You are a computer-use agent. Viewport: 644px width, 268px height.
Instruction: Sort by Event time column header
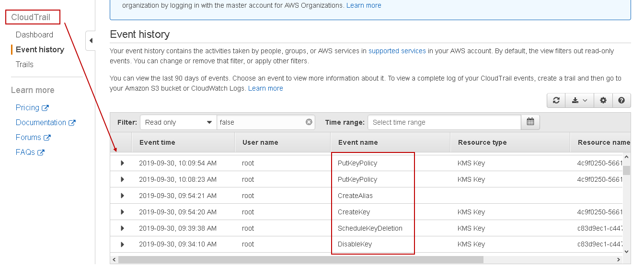click(157, 142)
